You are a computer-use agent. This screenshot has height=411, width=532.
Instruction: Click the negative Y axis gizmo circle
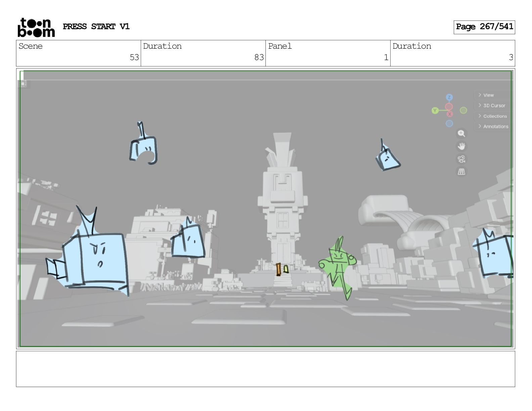click(x=463, y=110)
